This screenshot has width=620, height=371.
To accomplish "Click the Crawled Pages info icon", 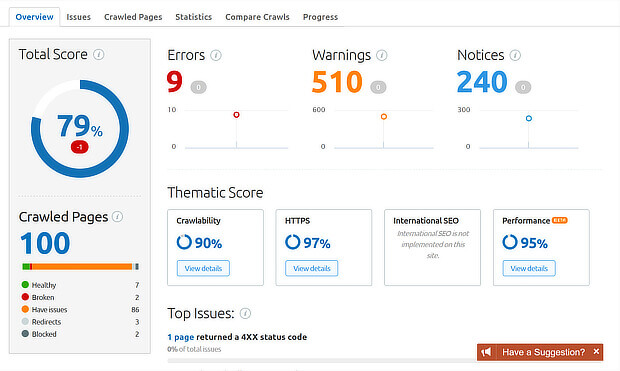I will point(117,216).
